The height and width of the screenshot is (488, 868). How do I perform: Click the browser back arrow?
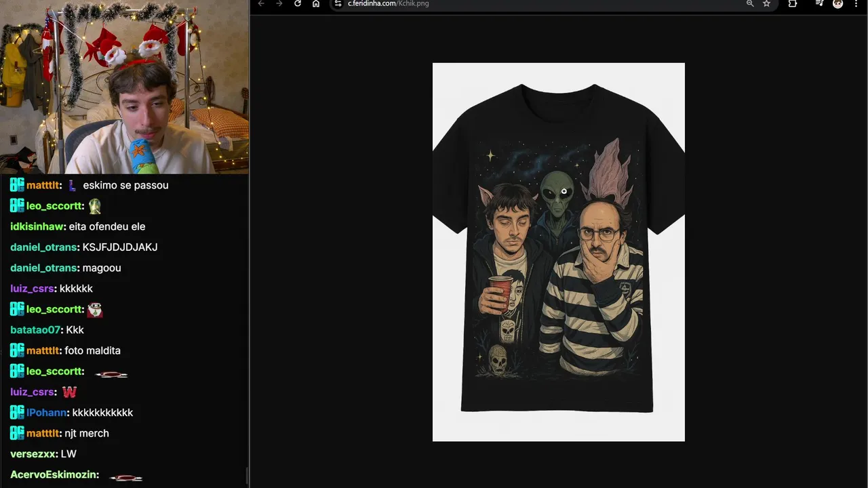click(x=261, y=3)
